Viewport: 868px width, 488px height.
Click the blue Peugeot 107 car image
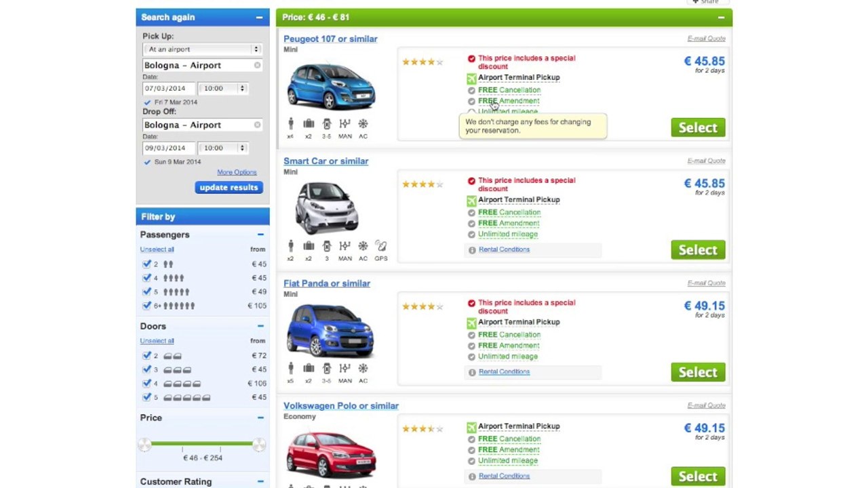point(330,85)
